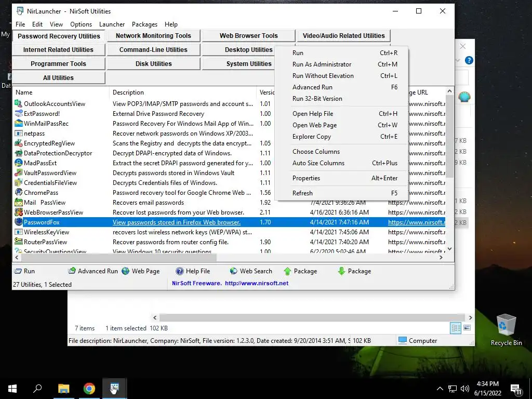Click the ChromePass utility icon
Viewport: 532px width, 399px height.
tap(18, 192)
